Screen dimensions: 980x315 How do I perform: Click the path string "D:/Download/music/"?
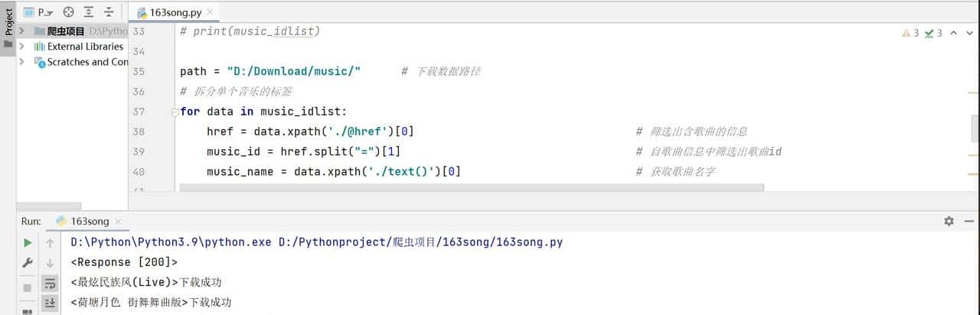pos(294,71)
